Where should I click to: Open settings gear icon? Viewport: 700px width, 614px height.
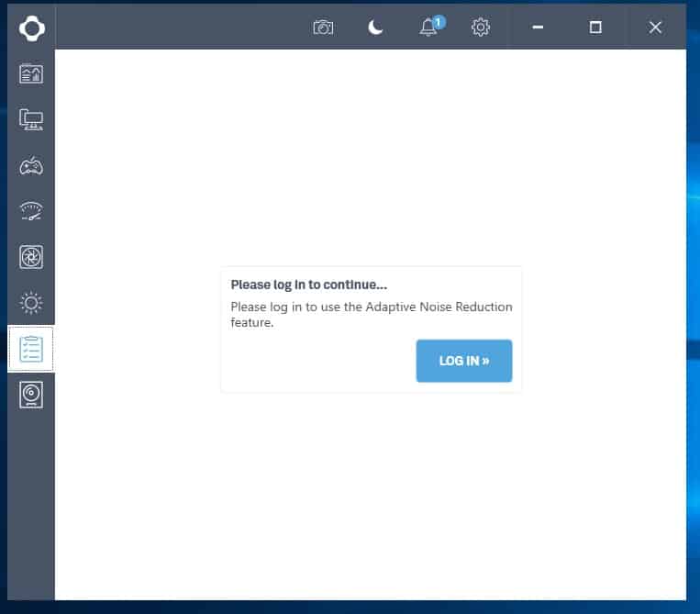click(481, 28)
